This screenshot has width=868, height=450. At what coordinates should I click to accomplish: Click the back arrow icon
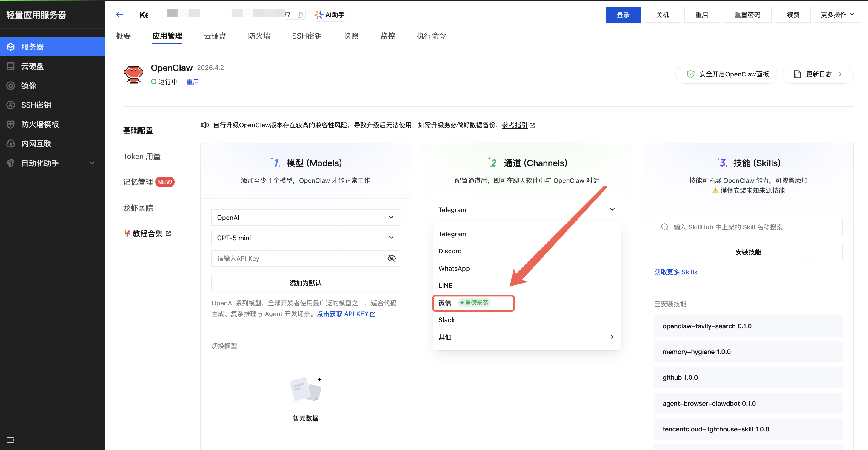point(120,15)
